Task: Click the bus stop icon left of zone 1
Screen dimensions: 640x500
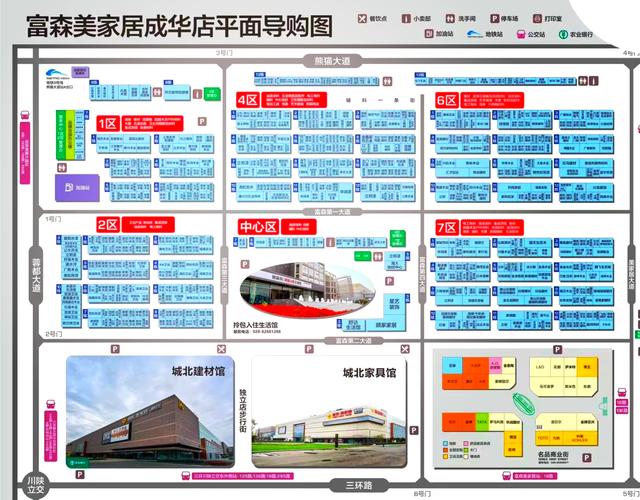Action: point(25,116)
